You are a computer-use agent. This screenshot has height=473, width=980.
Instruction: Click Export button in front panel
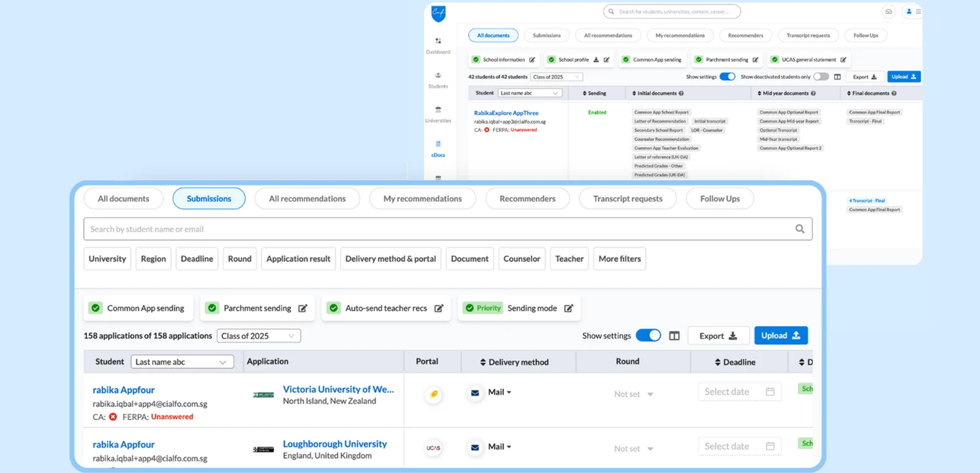pyautogui.click(x=718, y=336)
